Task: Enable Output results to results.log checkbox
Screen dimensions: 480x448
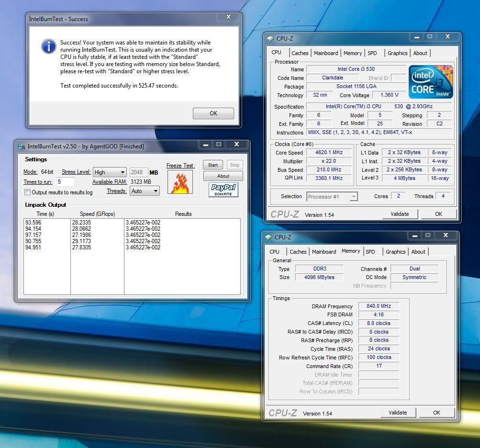Action: pos(28,192)
